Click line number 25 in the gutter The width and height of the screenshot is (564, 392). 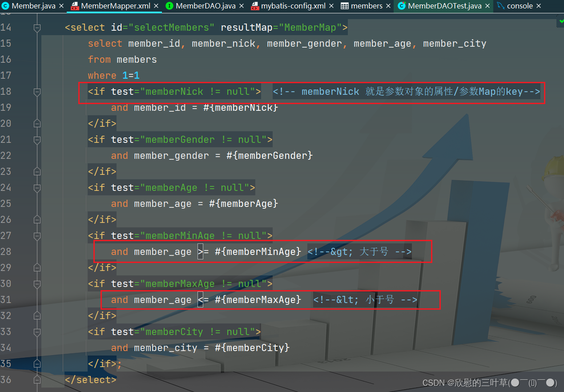coord(6,204)
